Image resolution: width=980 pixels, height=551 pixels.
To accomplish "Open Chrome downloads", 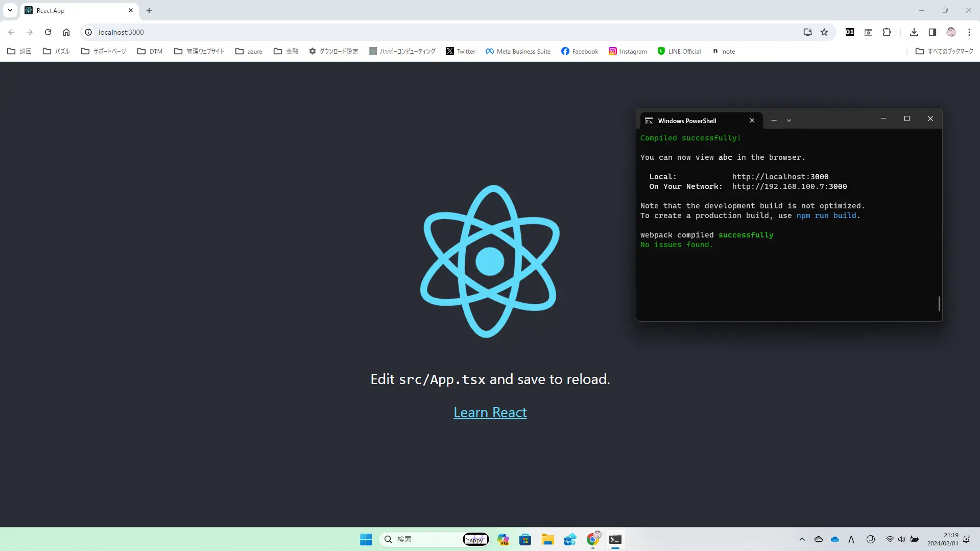I will (914, 32).
